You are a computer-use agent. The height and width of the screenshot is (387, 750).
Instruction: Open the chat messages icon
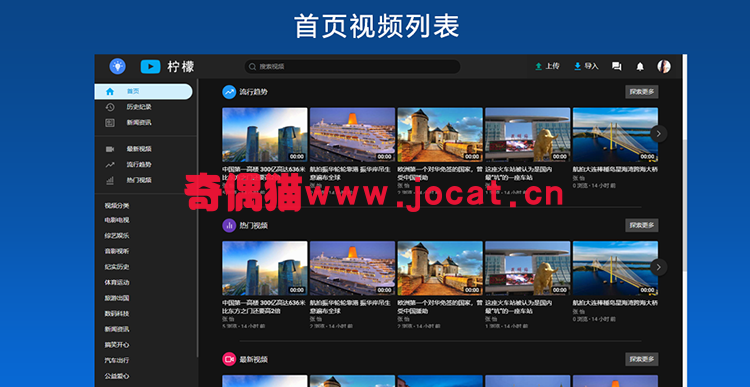(617, 67)
